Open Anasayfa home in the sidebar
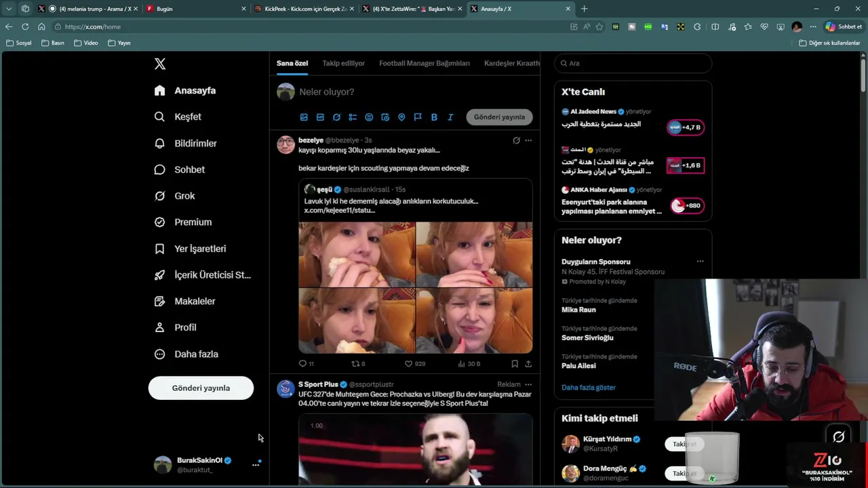Viewport: 868px width, 488px height. 185,90
